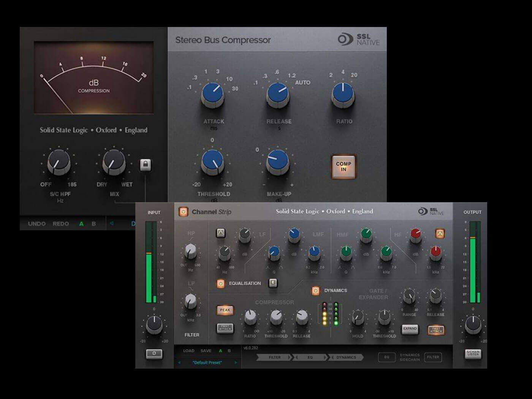Toggle the COMP IN button
532x399 pixels.
tap(344, 166)
